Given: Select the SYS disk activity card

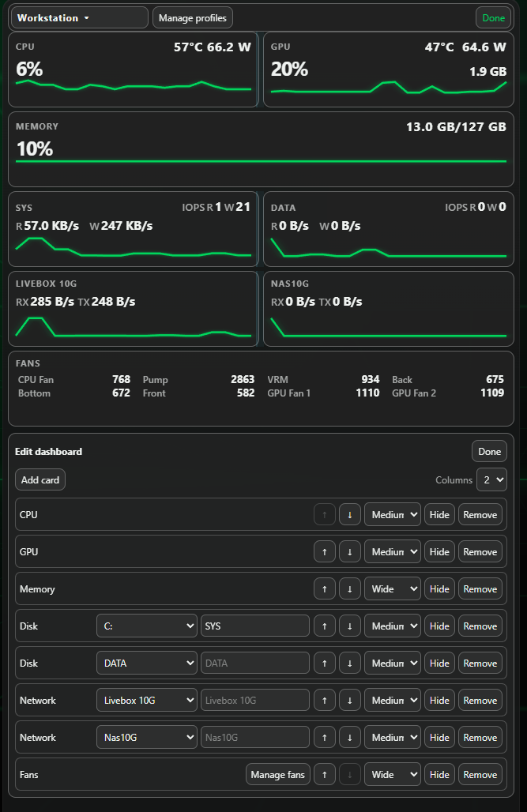Looking at the screenshot, I should tap(134, 229).
